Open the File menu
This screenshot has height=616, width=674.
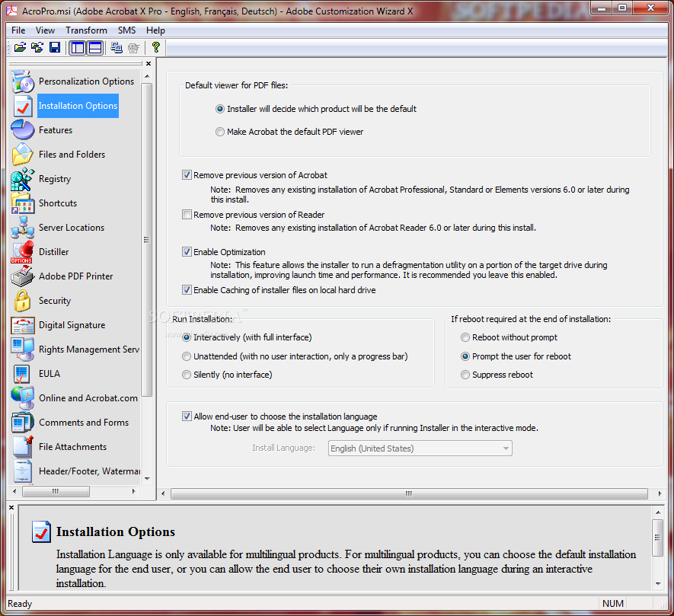18,30
